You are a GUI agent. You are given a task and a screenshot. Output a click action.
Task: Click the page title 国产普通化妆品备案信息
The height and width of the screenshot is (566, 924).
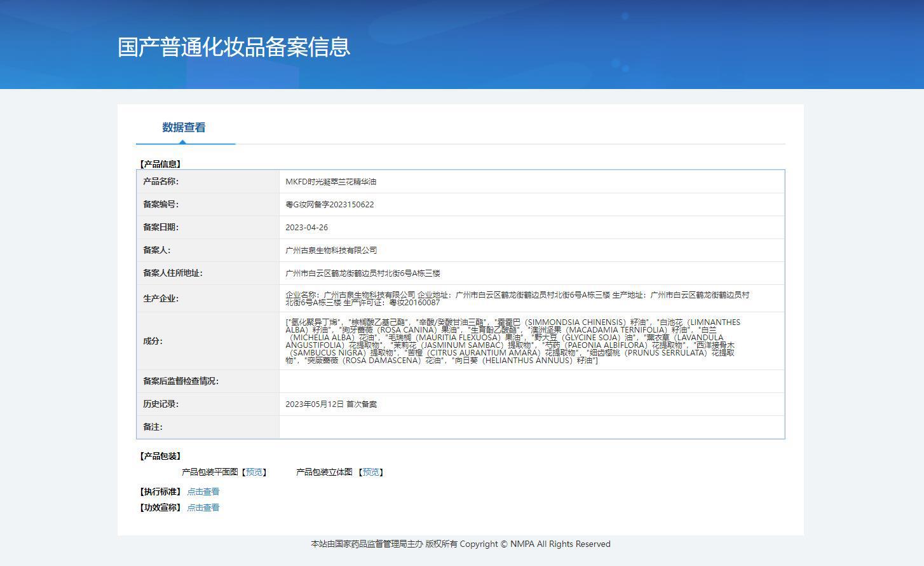coord(234,47)
